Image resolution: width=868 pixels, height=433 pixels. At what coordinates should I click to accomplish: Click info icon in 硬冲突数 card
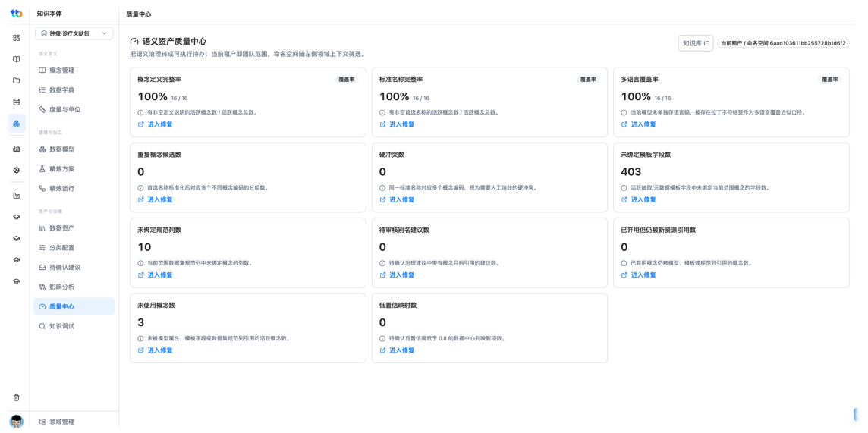point(382,188)
